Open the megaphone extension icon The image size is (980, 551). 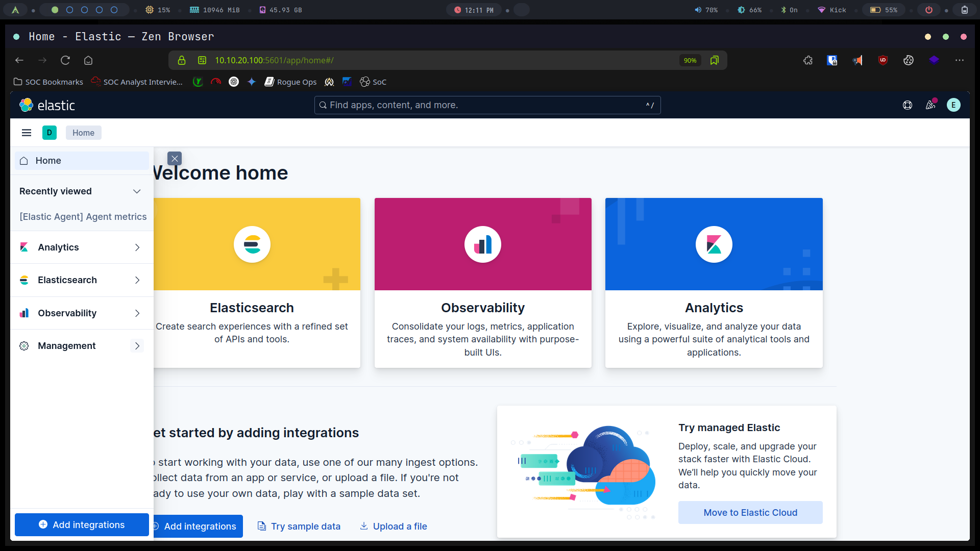click(857, 60)
